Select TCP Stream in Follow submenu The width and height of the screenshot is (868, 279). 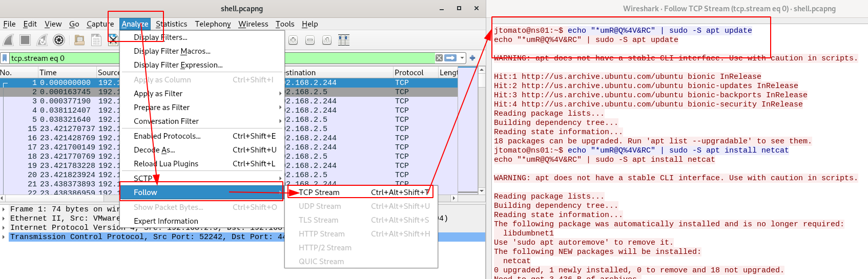click(x=361, y=192)
